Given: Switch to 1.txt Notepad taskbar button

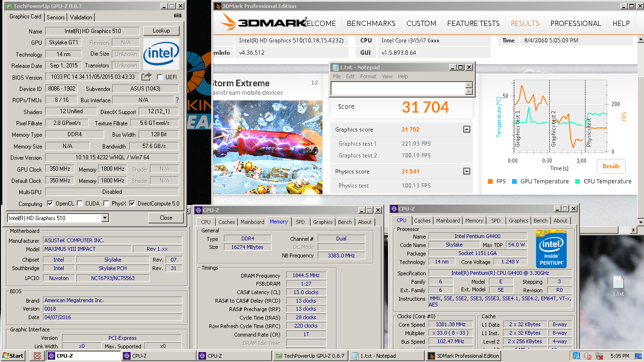Looking at the screenshot, I should (x=387, y=356).
